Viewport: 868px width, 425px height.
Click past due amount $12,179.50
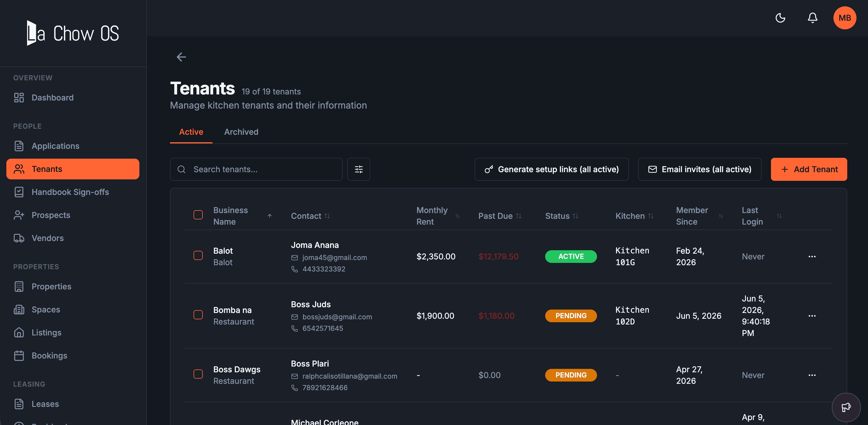pos(498,257)
